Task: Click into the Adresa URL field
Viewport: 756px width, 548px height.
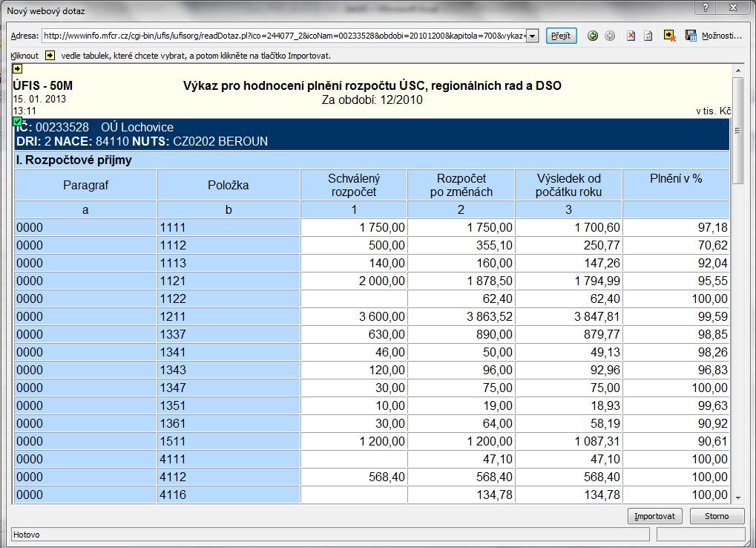Action: (284, 36)
